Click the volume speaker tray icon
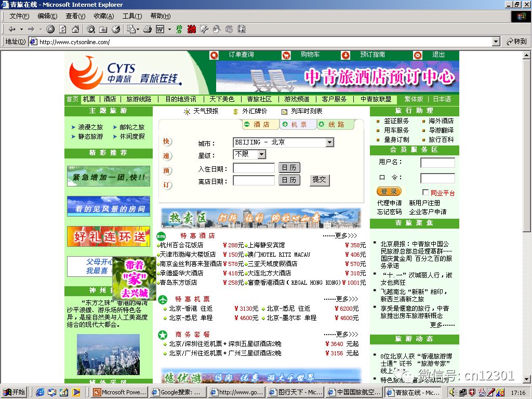 click(x=453, y=392)
